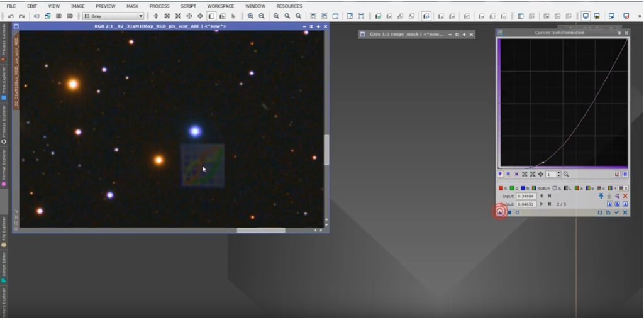Select the blue B channel
This screenshot has width=644, height=318.
525,189
